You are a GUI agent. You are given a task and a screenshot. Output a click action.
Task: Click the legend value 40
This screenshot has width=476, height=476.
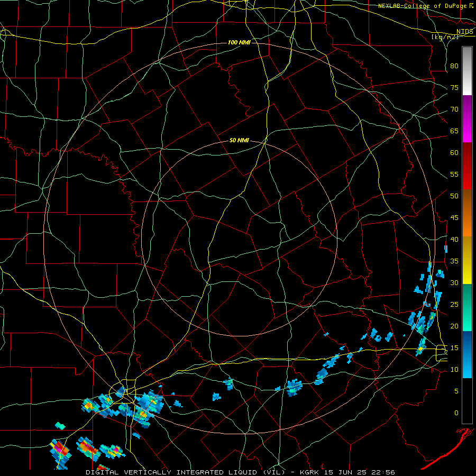tap(454, 239)
